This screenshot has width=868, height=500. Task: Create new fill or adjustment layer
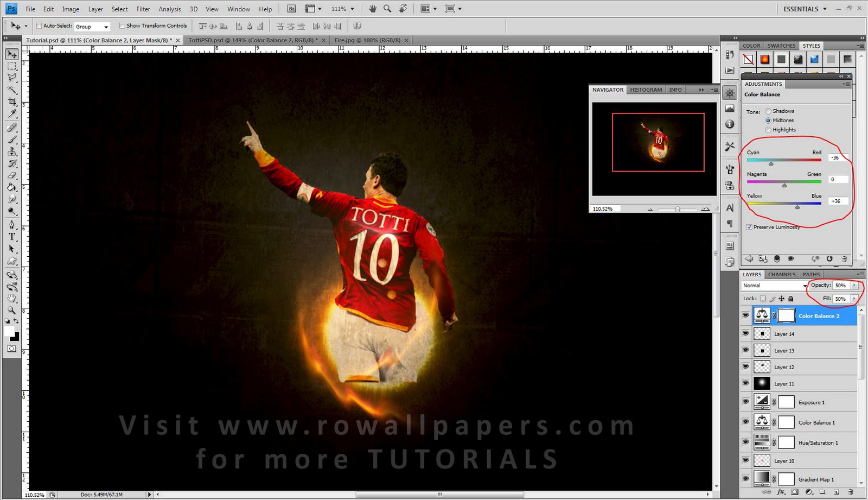(x=809, y=492)
